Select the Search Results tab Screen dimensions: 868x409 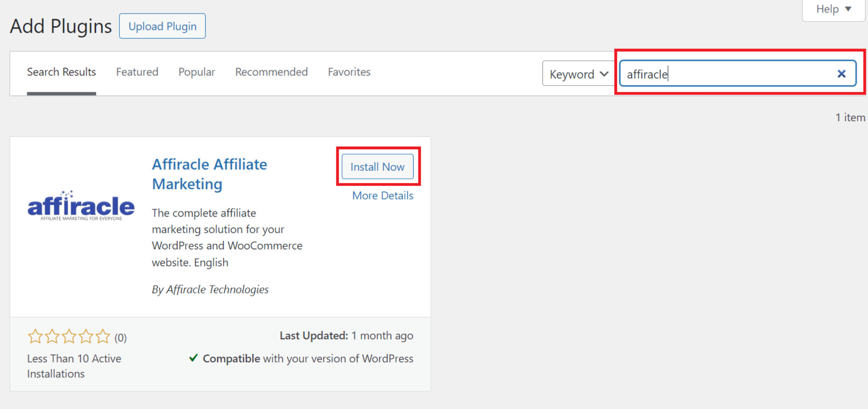pos(61,72)
